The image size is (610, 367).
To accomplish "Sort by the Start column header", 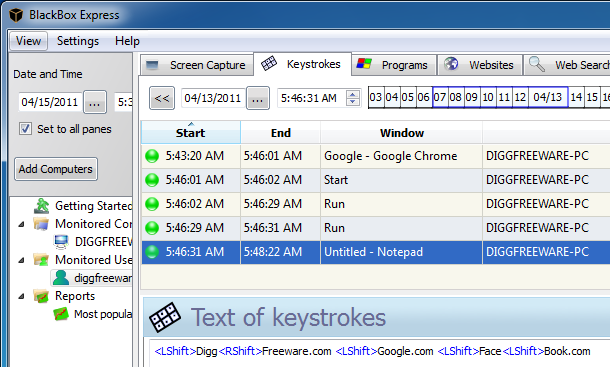I will (191, 132).
